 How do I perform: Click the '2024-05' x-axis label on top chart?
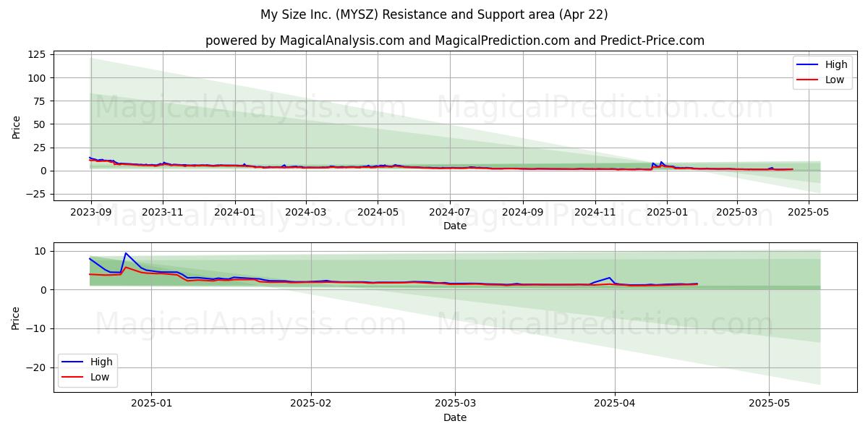pyautogui.click(x=378, y=213)
